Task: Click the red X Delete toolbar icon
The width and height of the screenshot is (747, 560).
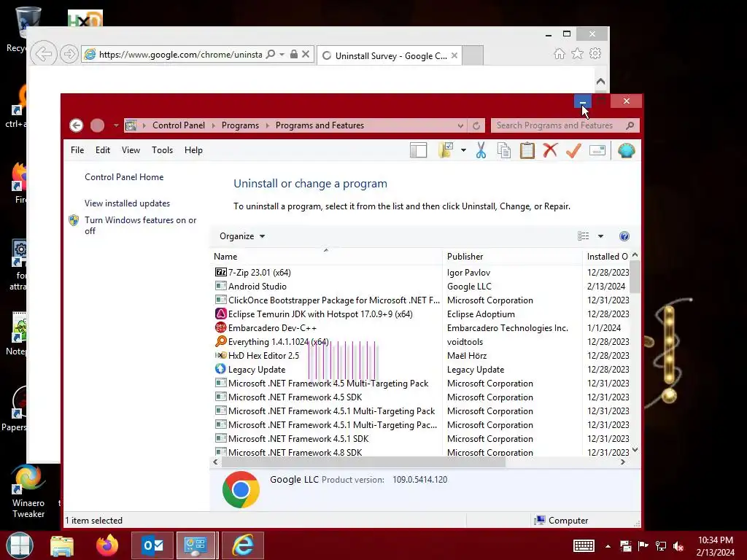Action: coord(550,150)
